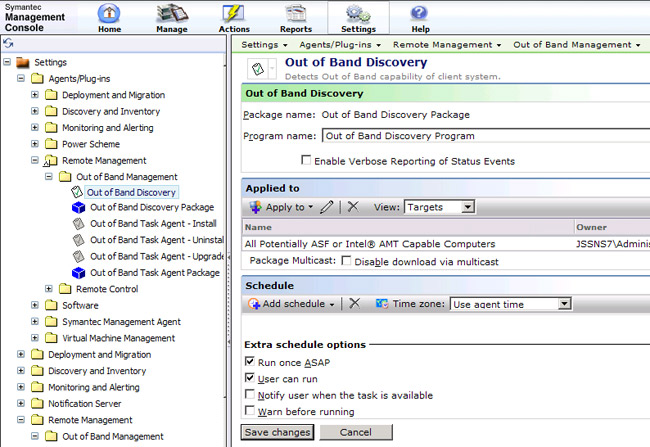This screenshot has width=650, height=447.
Task: Expand the Remote Control tree node
Action: (x=49, y=289)
